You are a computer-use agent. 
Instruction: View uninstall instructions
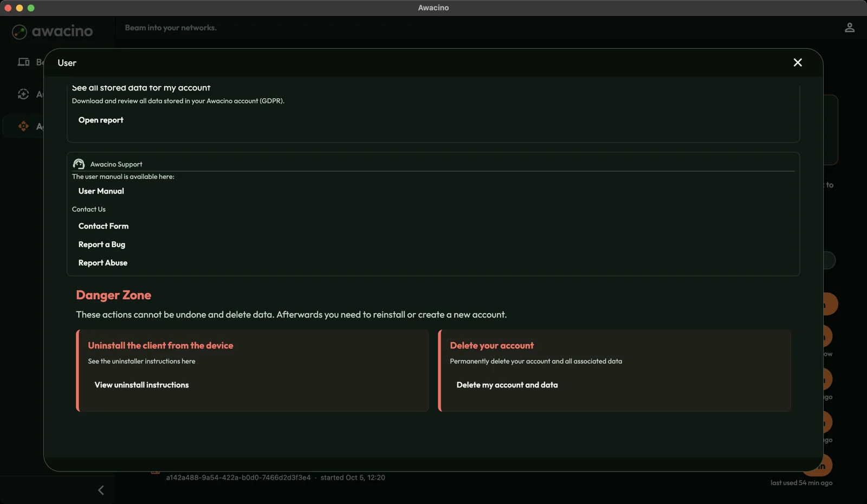pyautogui.click(x=141, y=385)
